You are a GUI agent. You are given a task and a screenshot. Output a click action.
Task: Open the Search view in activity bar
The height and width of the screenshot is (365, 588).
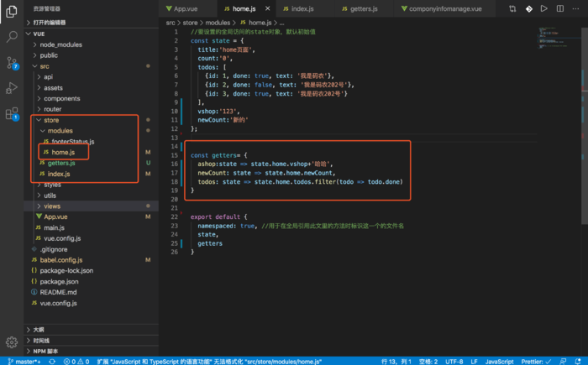pyautogui.click(x=12, y=37)
